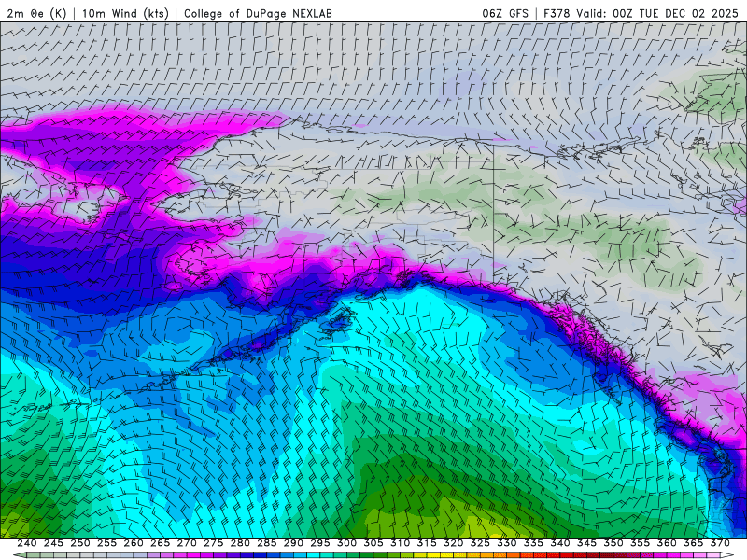Click the 300 colorbar scale value
This screenshot has height=560, width=747.
click(346, 543)
